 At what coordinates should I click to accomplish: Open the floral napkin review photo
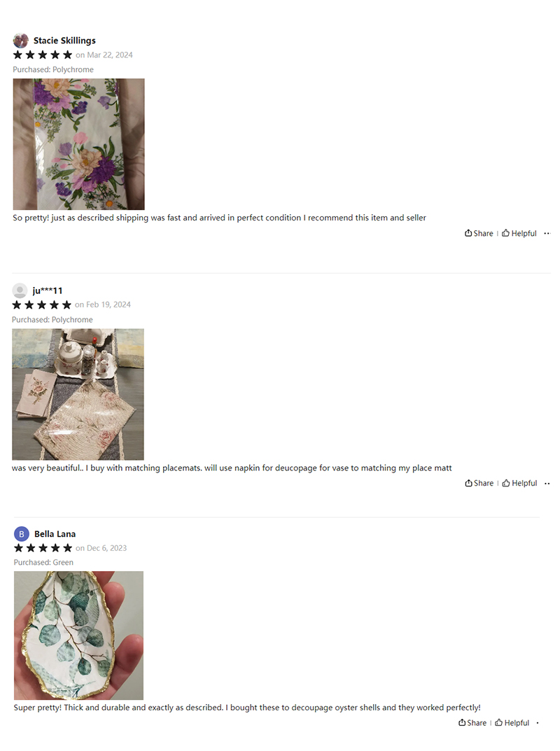tap(78, 144)
